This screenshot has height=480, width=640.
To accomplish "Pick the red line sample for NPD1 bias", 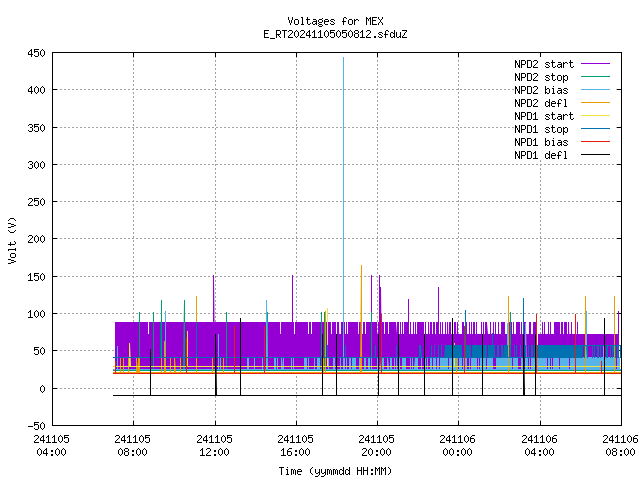I will (x=595, y=142).
